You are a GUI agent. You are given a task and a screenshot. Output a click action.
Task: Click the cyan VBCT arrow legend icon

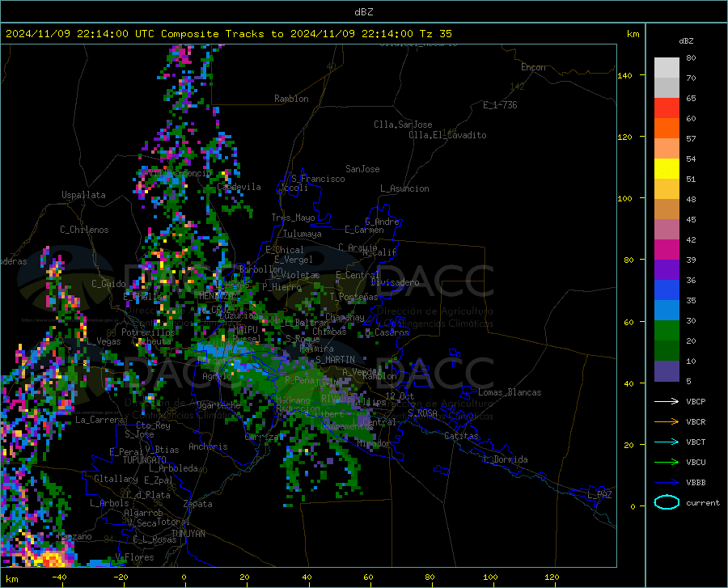pyautogui.click(x=667, y=442)
